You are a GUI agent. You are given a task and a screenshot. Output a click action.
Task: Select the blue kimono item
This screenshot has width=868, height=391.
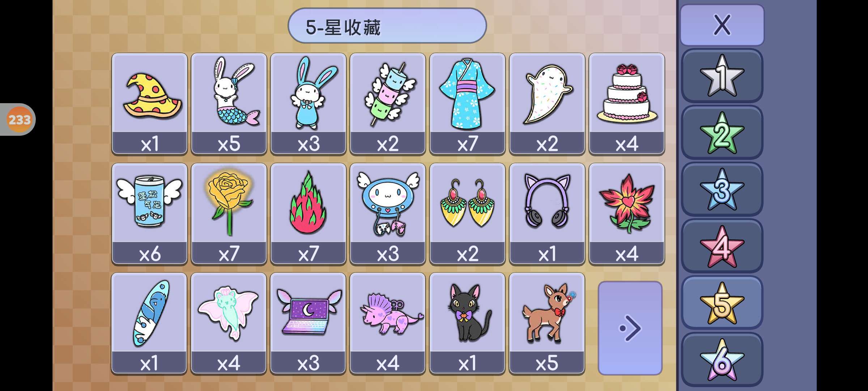467,104
